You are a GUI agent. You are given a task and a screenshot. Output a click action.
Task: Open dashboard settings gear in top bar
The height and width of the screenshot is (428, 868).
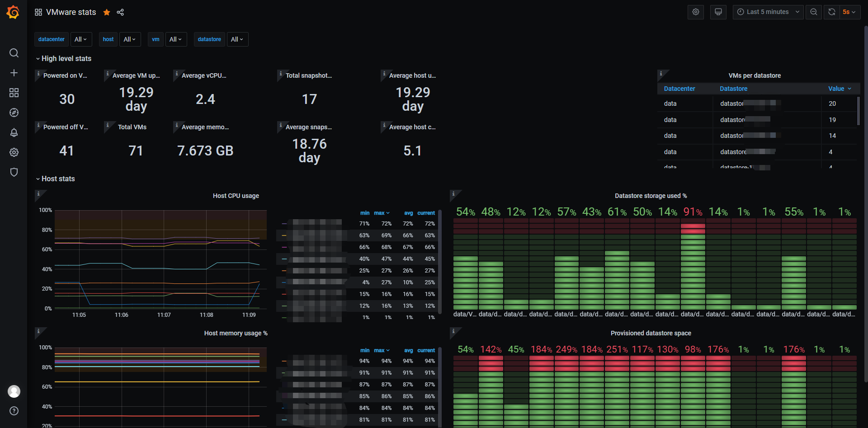tap(696, 12)
